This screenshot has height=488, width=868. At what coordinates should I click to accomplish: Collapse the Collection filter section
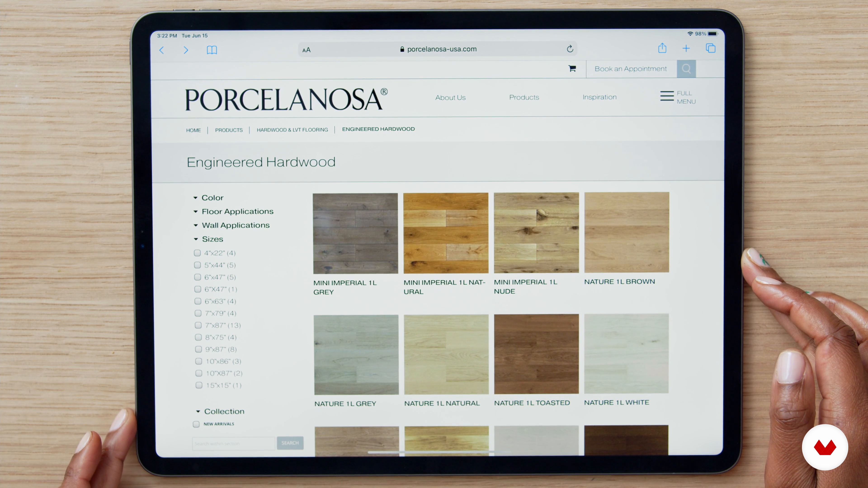(x=220, y=412)
